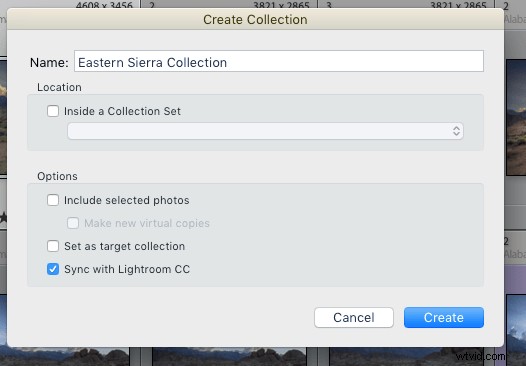
Task: Select the bottom-middle landscape thumbnail
Action: (229, 357)
